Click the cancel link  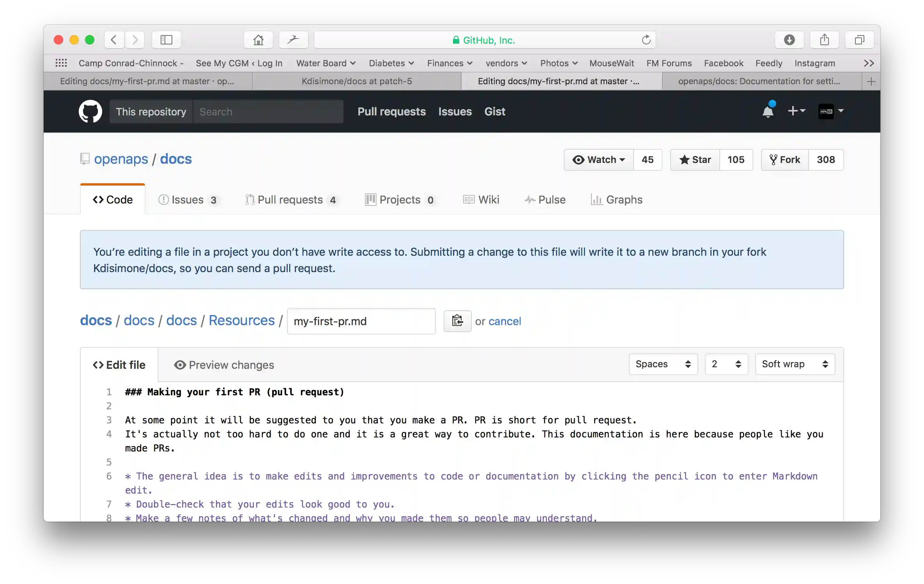tap(504, 321)
